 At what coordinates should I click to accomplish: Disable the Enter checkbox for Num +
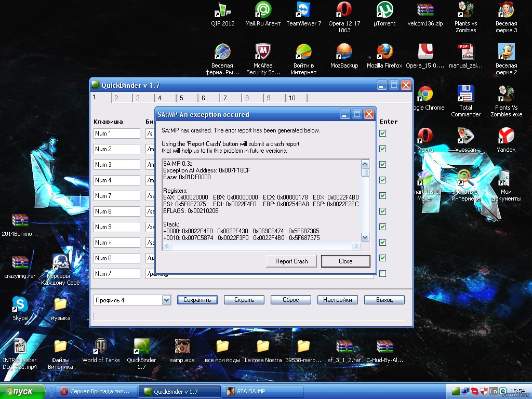click(383, 243)
